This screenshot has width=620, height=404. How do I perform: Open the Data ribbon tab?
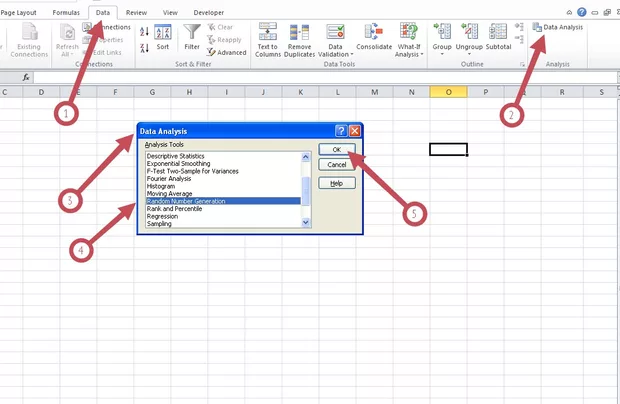[x=103, y=13]
